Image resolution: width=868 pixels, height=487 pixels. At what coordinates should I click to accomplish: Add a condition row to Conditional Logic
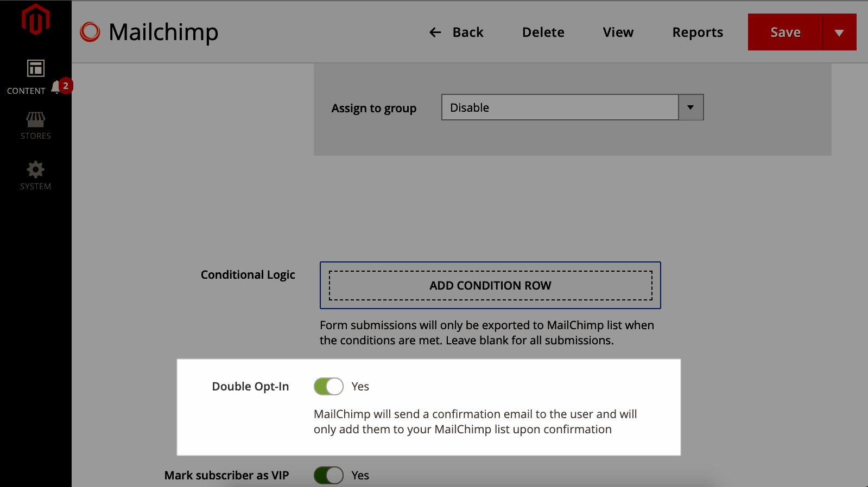tap(490, 285)
